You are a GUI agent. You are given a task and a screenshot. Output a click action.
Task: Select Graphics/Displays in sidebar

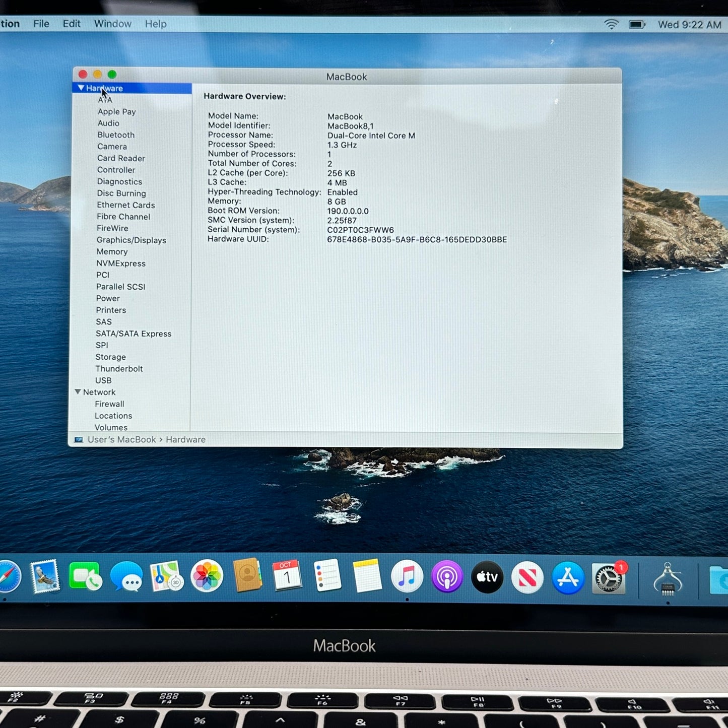click(x=131, y=240)
